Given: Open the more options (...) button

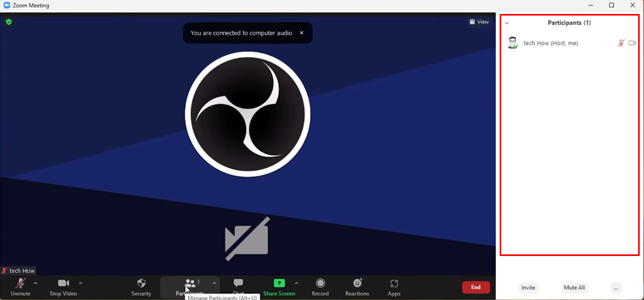Looking at the screenshot, I should (x=616, y=288).
